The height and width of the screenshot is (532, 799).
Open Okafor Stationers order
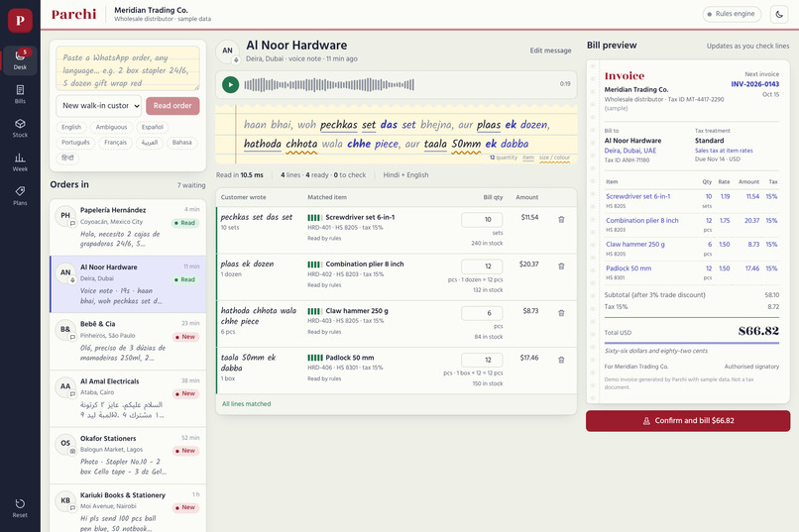point(128,455)
